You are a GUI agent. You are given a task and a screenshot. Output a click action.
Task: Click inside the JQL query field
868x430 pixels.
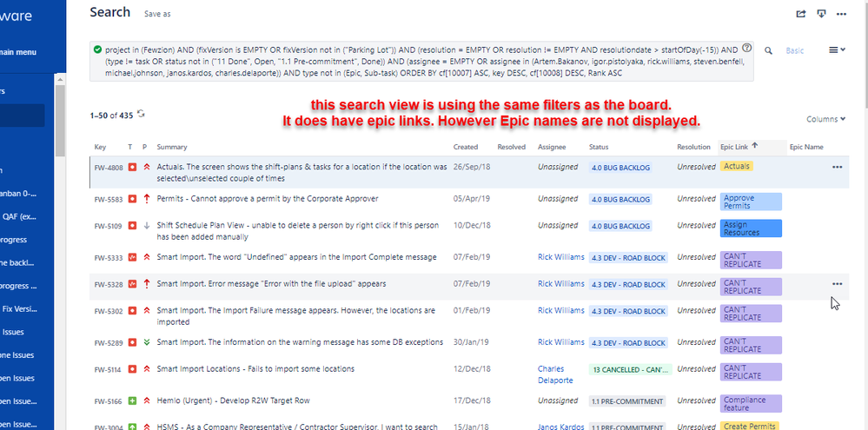(x=421, y=61)
